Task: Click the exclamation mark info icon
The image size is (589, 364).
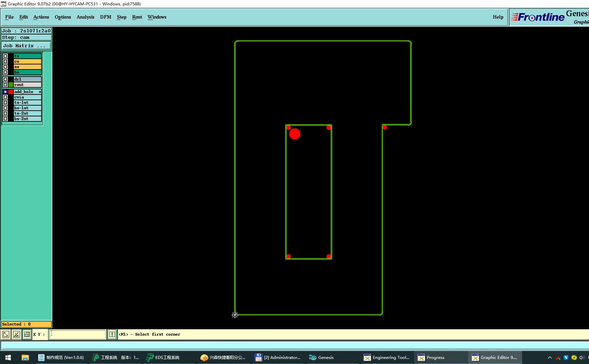Action: point(112,334)
